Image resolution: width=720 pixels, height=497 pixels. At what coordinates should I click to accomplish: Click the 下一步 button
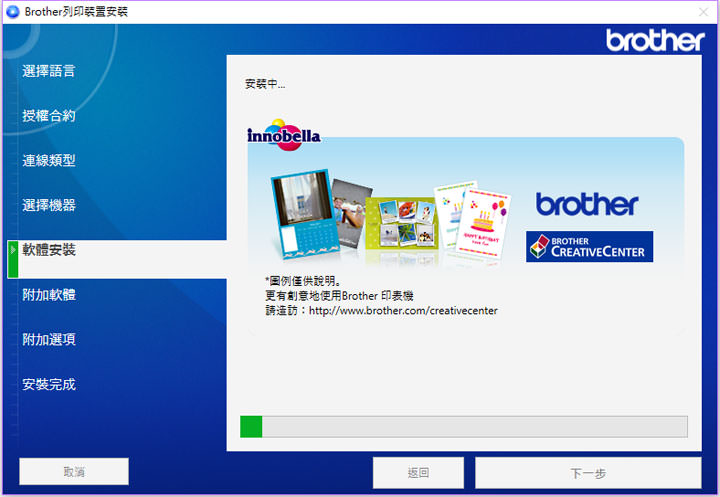(588, 473)
